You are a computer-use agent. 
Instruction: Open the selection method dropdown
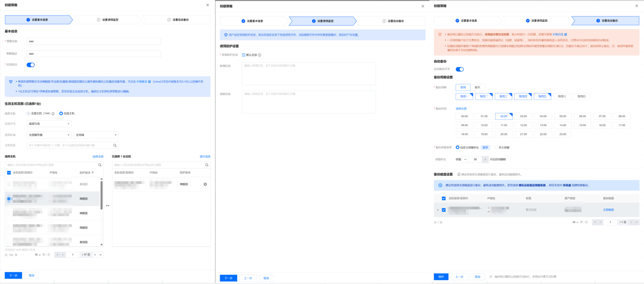(49, 124)
